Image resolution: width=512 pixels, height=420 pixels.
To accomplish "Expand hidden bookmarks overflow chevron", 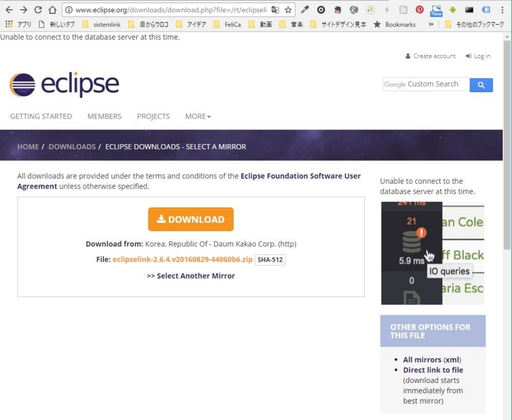I will coord(431,24).
